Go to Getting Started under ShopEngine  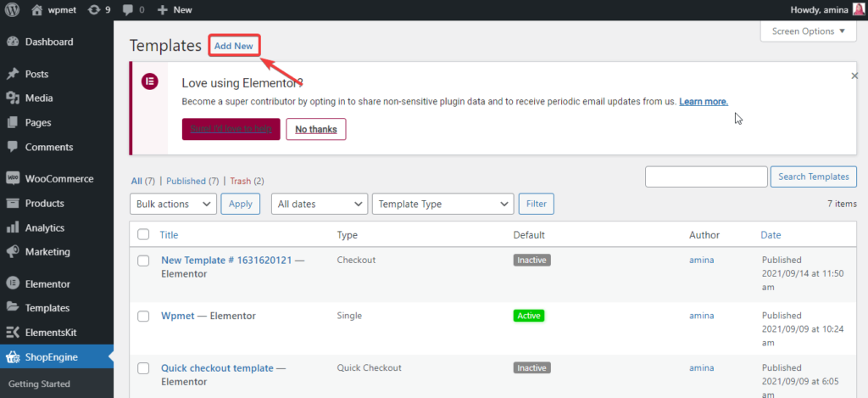click(x=39, y=384)
